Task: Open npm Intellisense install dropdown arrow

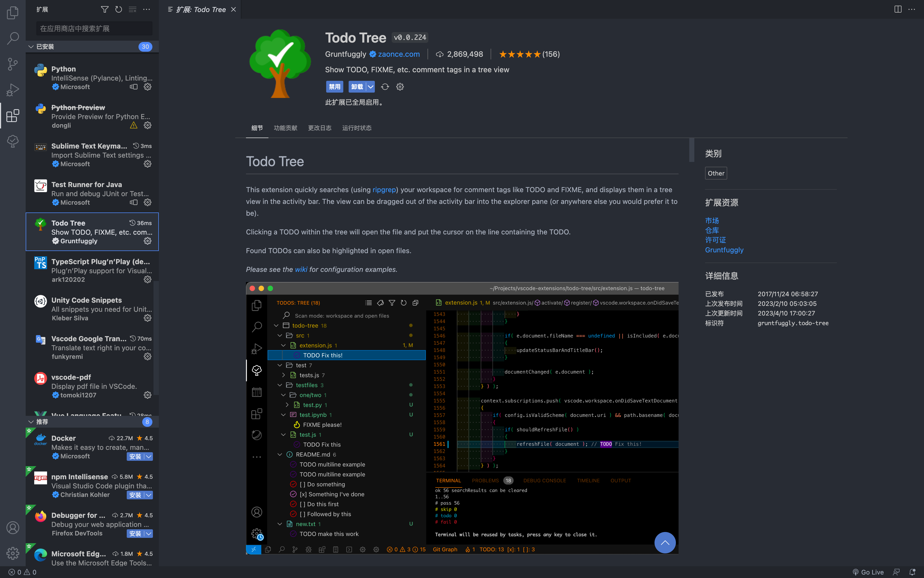Action: [x=149, y=495]
